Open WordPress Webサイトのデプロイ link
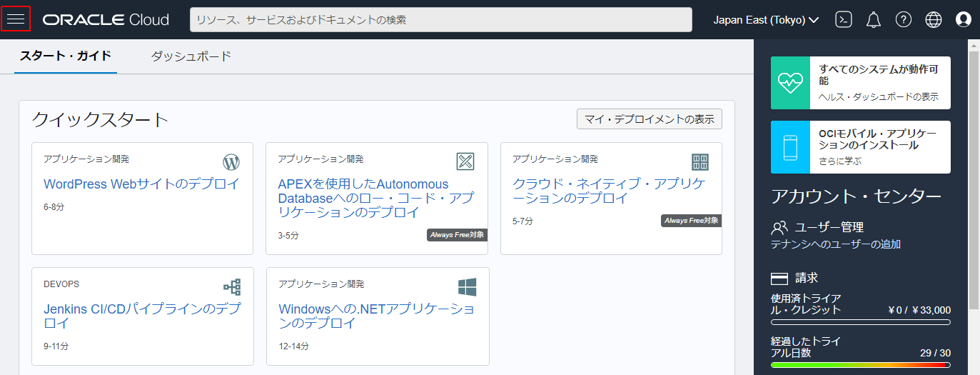Screen dimensions: 980x375 pyautogui.click(x=141, y=184)
